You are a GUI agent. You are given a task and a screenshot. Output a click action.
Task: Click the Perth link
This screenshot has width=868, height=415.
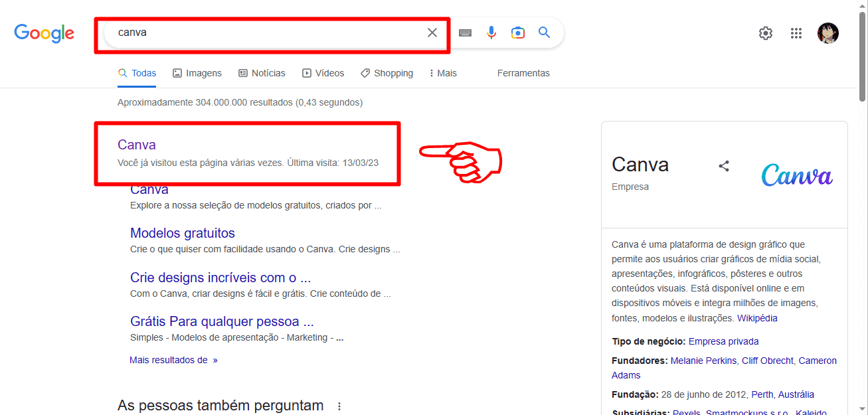point(762,394)
